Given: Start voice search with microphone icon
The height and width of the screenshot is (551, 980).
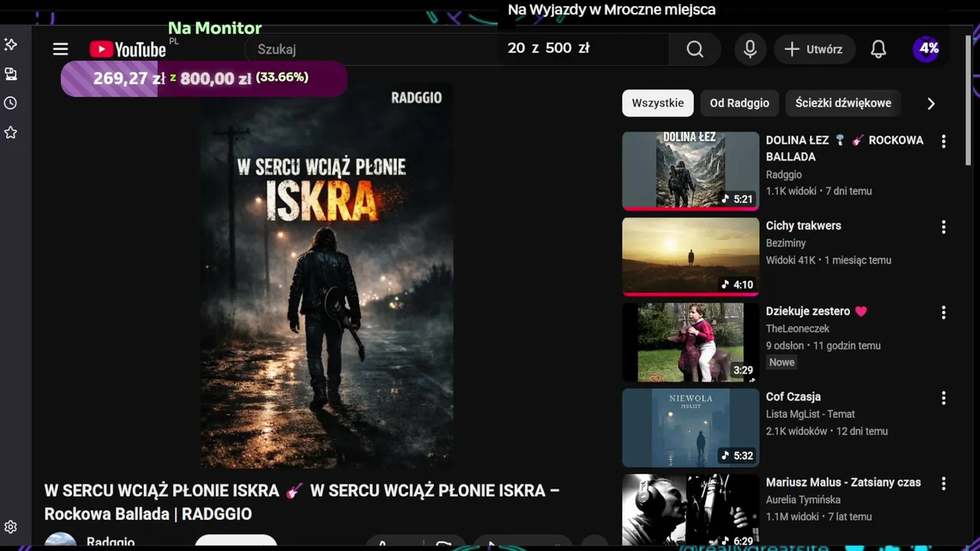Looking at the screenshot, I should coord(750,49).
